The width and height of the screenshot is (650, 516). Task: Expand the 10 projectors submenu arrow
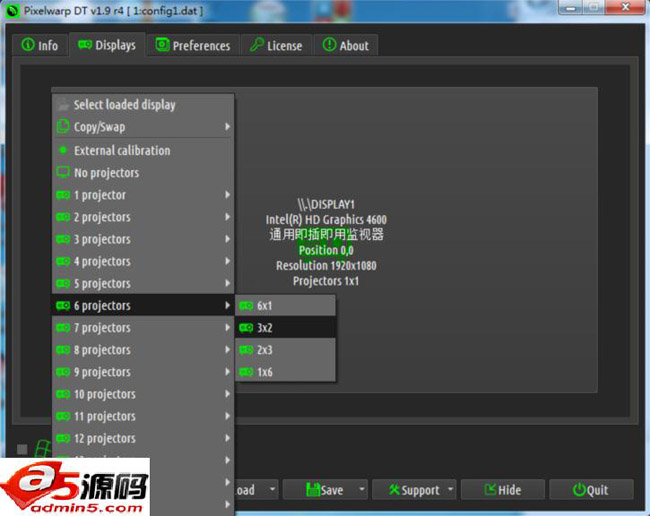tap(227, 394)
